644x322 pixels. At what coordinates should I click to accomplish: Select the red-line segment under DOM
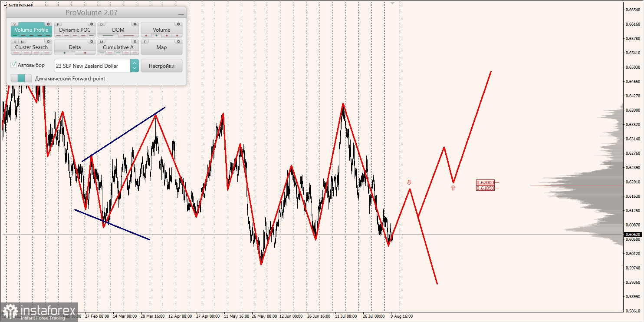coord(128,35)
